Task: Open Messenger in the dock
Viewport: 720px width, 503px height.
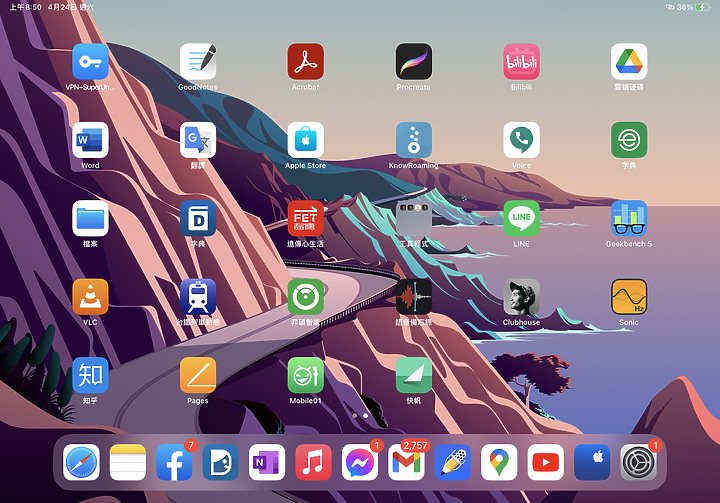Action: click(x=360, y=462)
